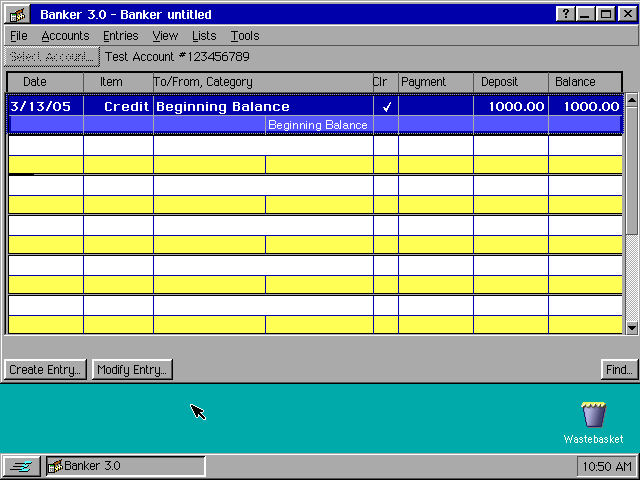
Task: Click the Payment column header
Action: [436, 82]
